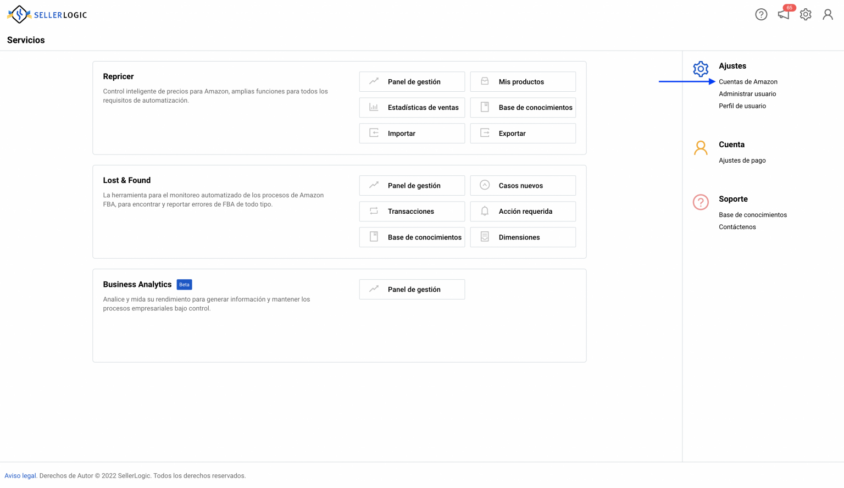This screenshot has height=488, width=844.
Task: Go to Administrar usuario
Action: point(747,94)
